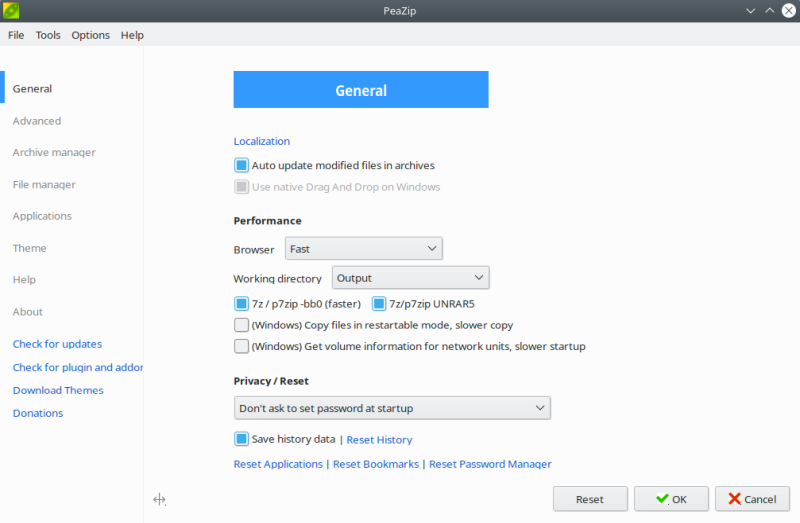Click the General header banner
800x523 pixels.
click(361, 90)
